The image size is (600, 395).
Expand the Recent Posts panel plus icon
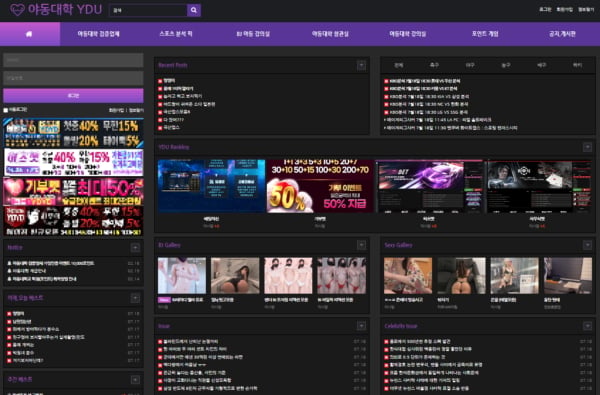click(361, 65)
